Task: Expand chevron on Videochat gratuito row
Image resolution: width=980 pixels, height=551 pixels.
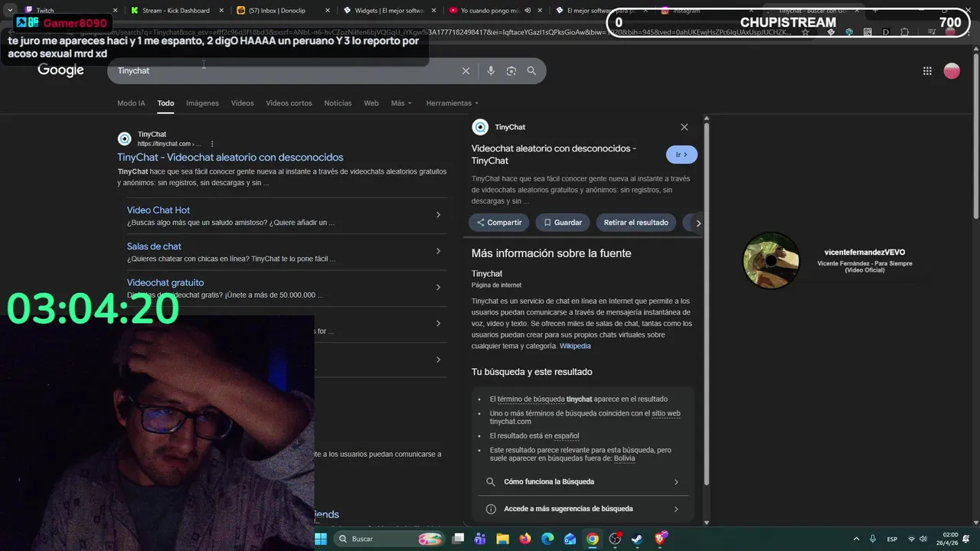Action: (x=438, y=287)
